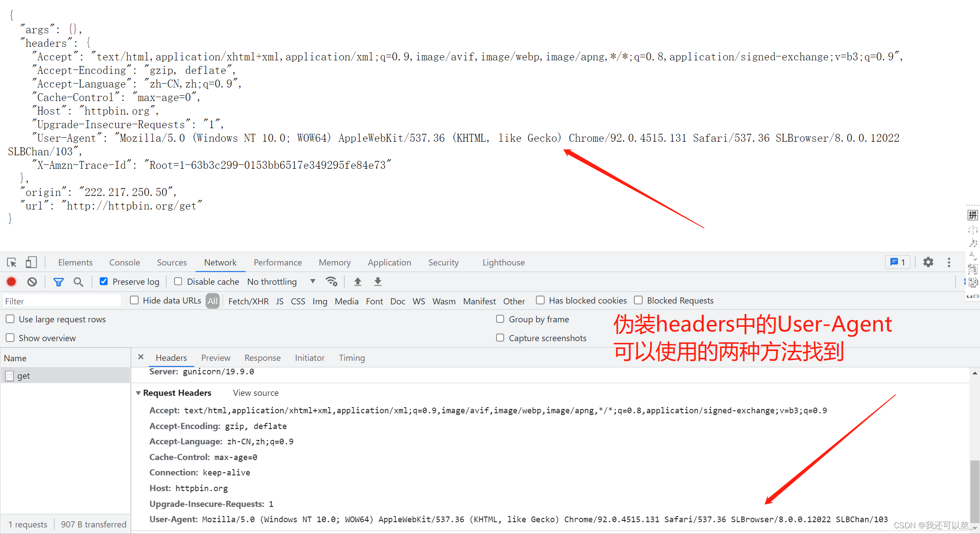Stop recording network log
Image resolution: width=980 pixels, height=534 pixels.
tap(11, 282)
